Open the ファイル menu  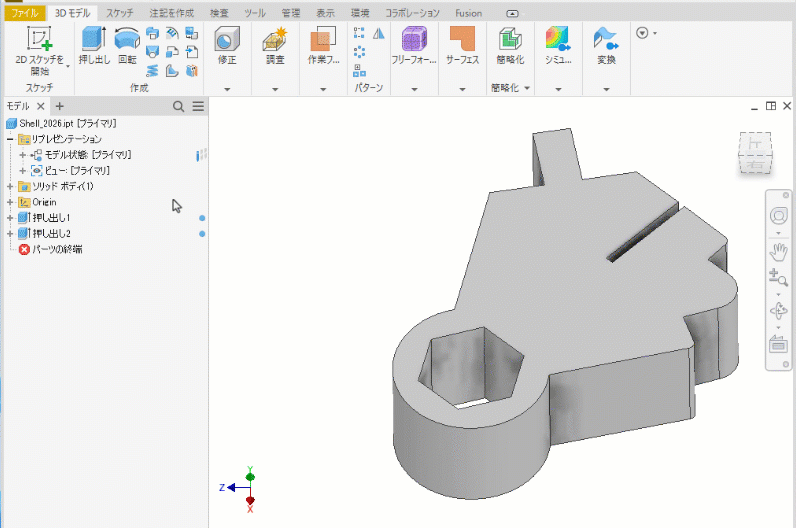pos(25,13)
